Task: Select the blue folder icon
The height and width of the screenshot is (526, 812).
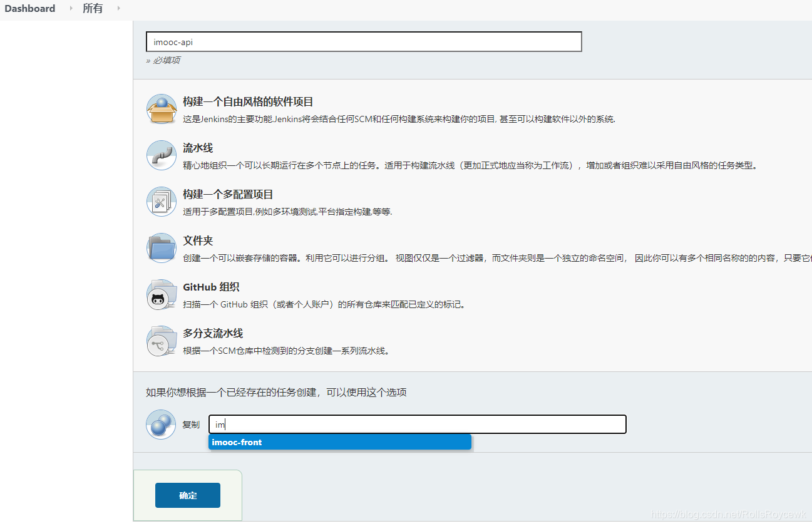Action: [162, 248]
